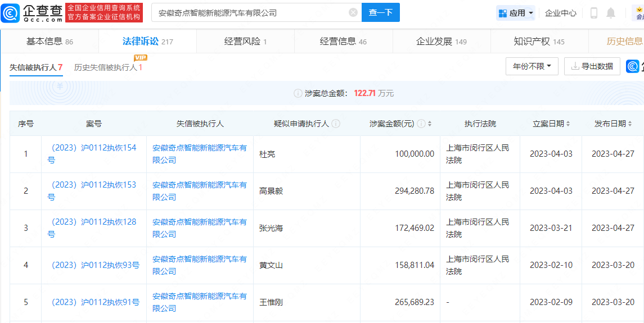Click amount 158,811.04
The height and width of the screenshot is (323, 644).
415,266
